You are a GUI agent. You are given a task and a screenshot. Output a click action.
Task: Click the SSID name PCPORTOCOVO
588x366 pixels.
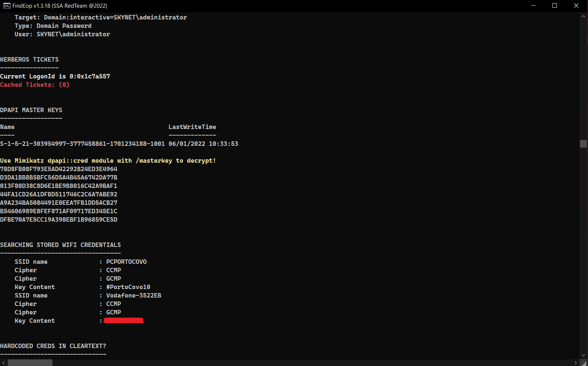tap(126, 262)
